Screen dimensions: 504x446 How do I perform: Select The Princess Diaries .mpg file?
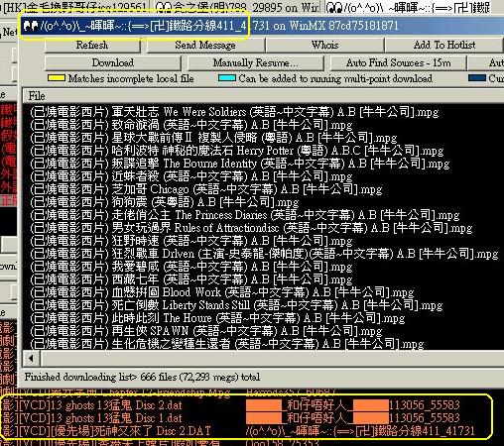pyautogui.click(x=245, y=215)
